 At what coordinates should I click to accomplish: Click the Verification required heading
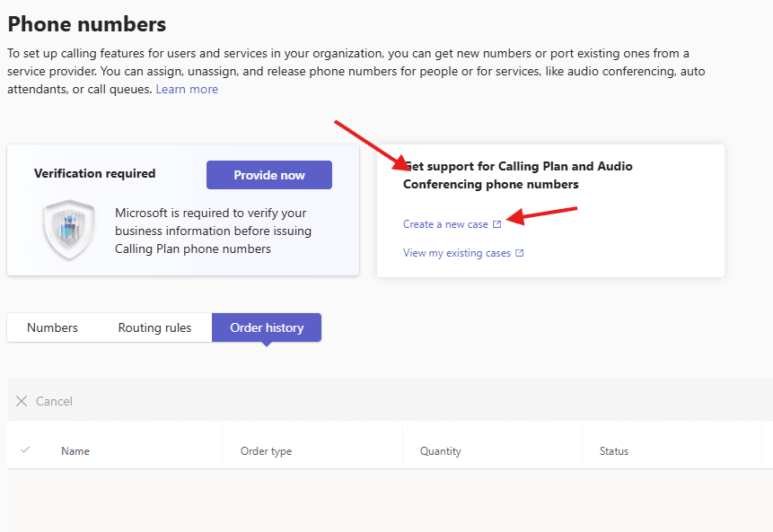point(94,174)
